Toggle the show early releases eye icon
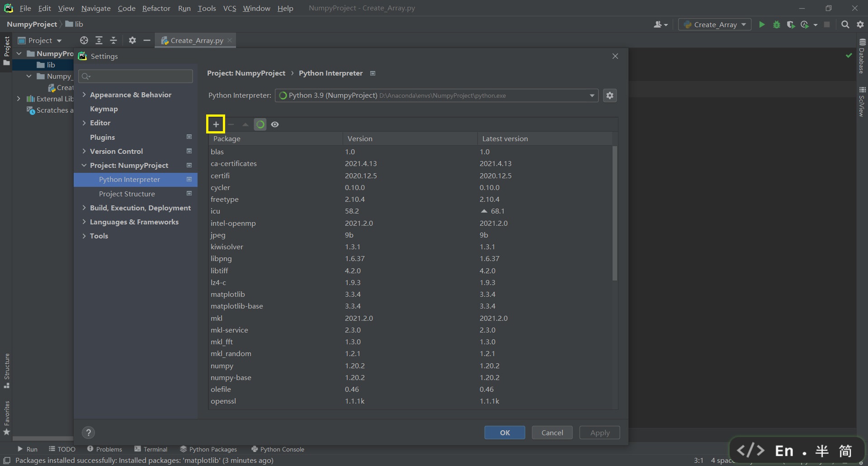The width and height of the screenshot is (868, 466). pos(275,124)
